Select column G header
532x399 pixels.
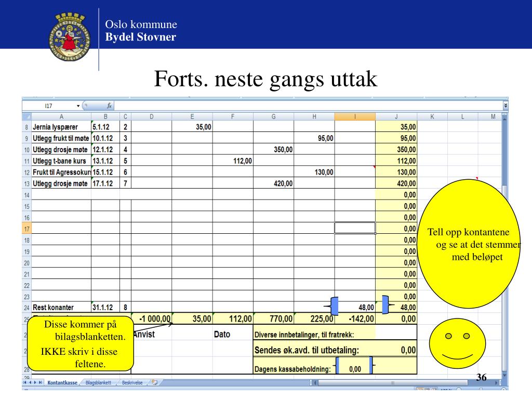tap(273, 117)
